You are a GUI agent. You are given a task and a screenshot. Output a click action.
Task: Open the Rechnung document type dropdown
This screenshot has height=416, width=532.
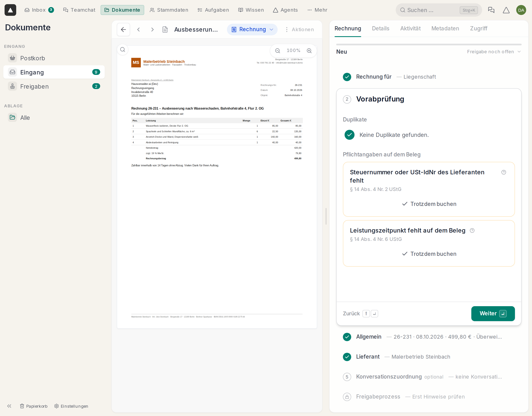coord(252,30)
